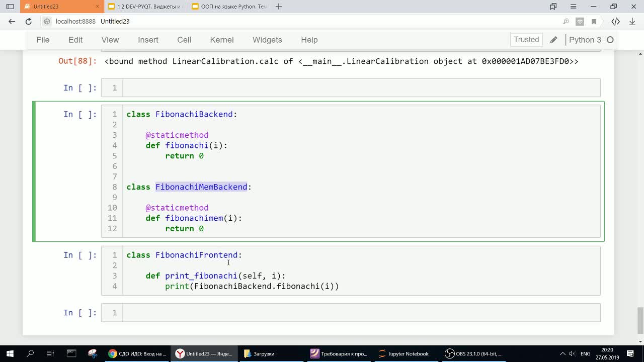Open Windows taskbar search

click(30, 353)
